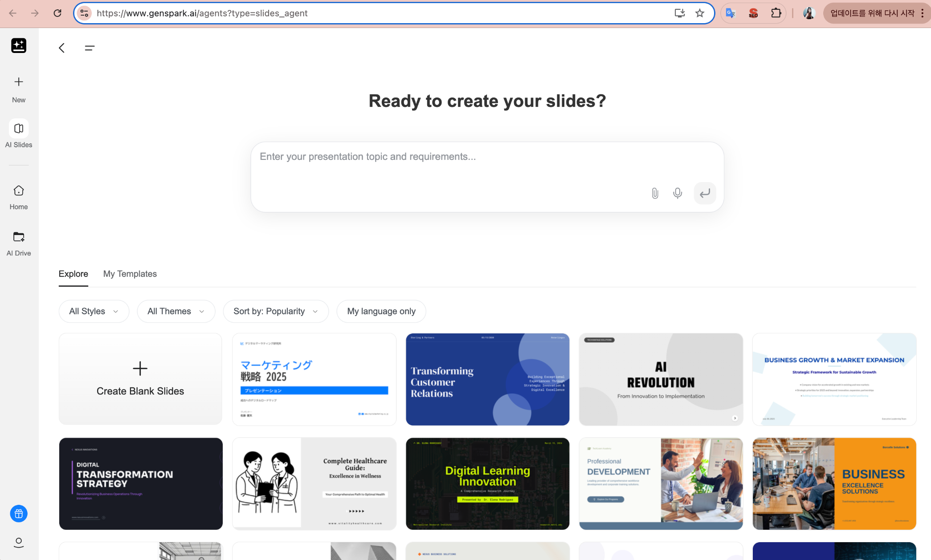
Task: Select the AI Revolution template thumbnail
Action: (661, 379)
